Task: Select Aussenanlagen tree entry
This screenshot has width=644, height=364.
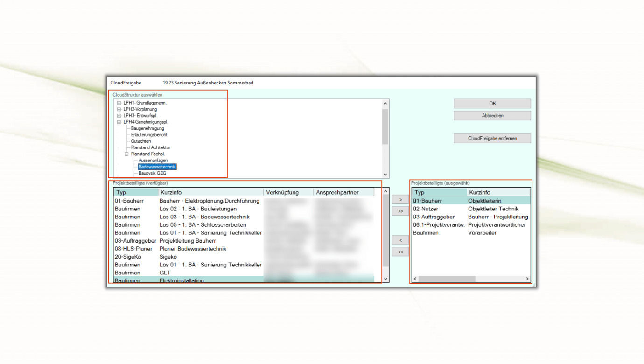Action: (x=153, y=160)
